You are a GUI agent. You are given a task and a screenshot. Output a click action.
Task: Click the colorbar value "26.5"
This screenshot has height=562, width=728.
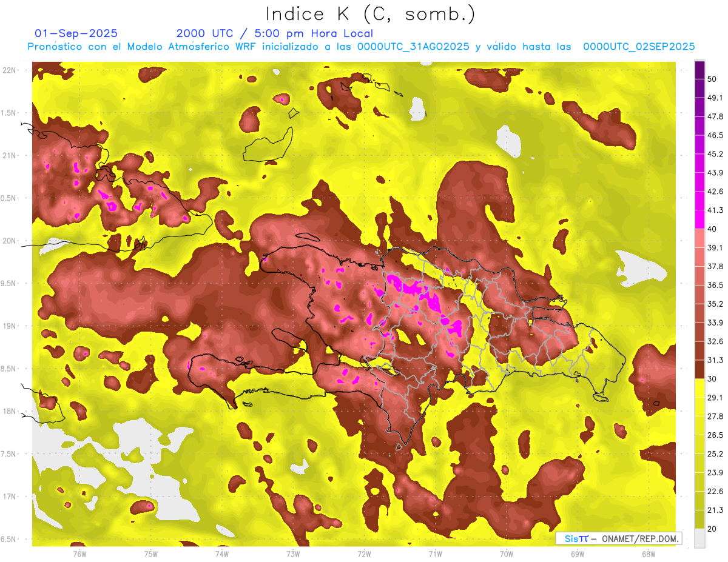click(715, 435)
